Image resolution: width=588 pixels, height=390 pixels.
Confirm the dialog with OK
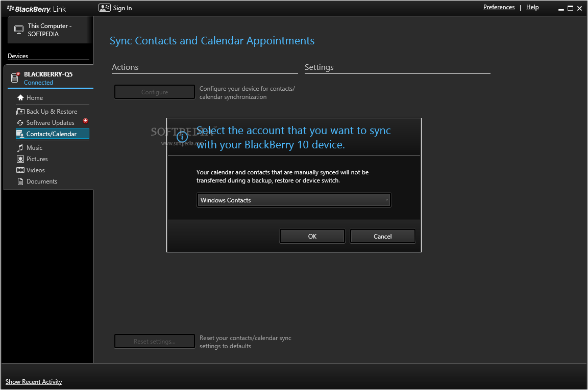click(312, 237)
